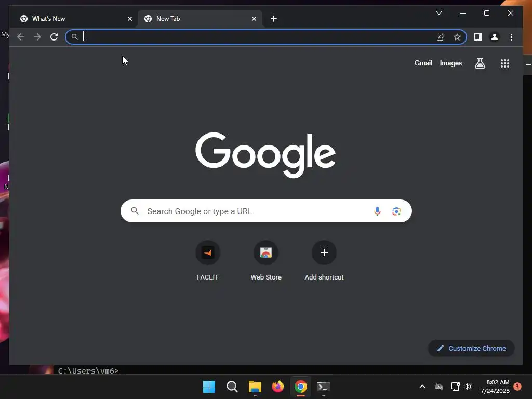This screenshot has height=399, width=532.
Task: Click the Add shortcut plus button
Action: [x=324, y=252]
